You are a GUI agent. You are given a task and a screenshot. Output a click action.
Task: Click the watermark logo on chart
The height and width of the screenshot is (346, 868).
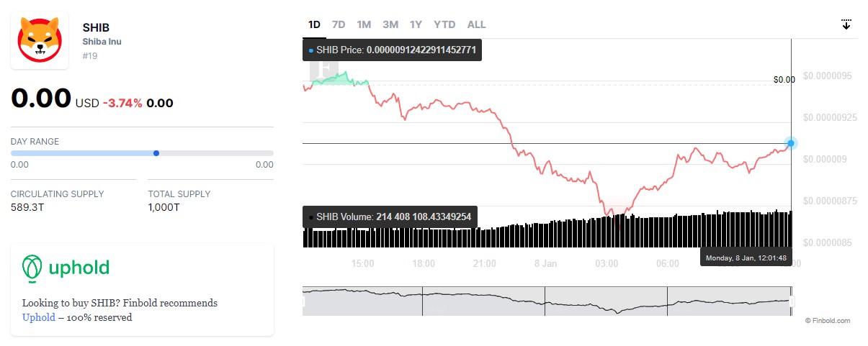click(x=323, y=70)
